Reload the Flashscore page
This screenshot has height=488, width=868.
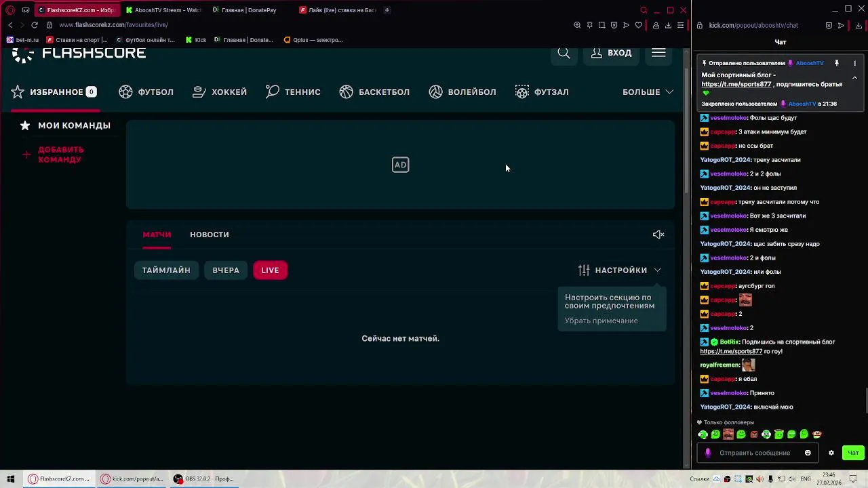click(35, 25)
